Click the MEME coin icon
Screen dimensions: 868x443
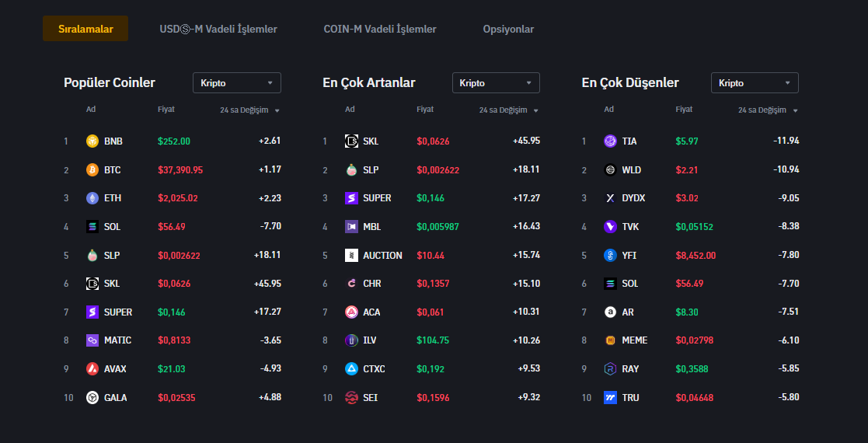(x=610, y=340)
